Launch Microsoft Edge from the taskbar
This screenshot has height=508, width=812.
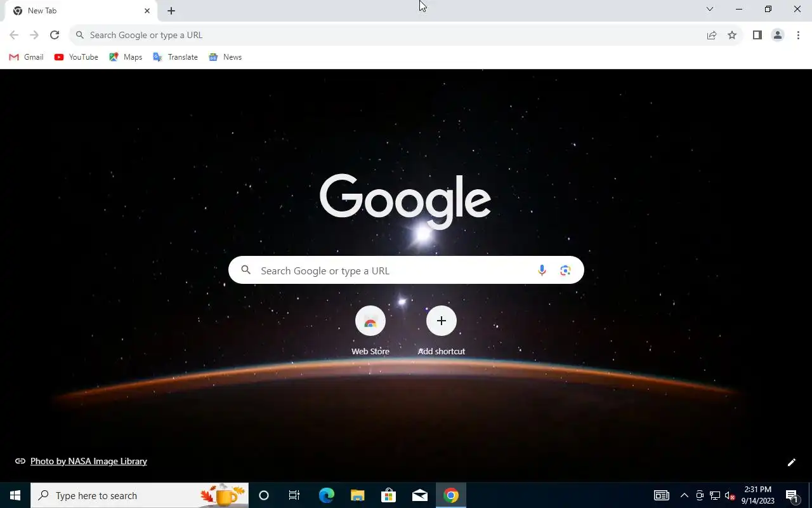tap(326, 495)
